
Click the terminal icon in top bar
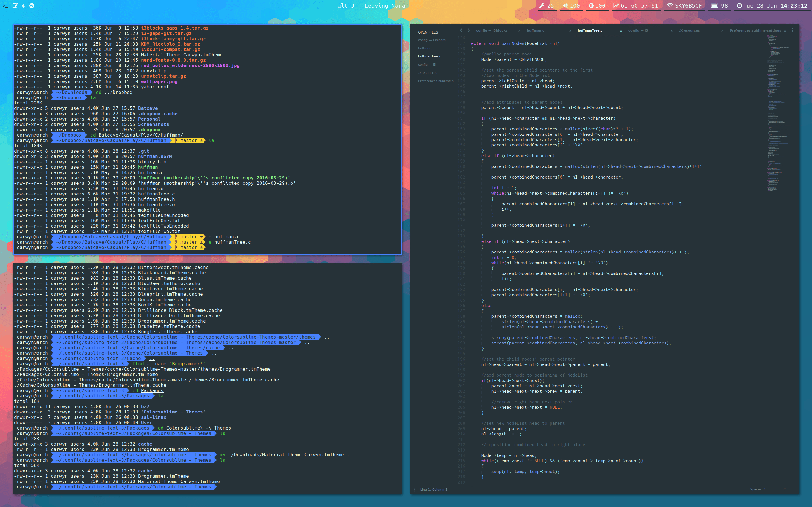point(5,6)
